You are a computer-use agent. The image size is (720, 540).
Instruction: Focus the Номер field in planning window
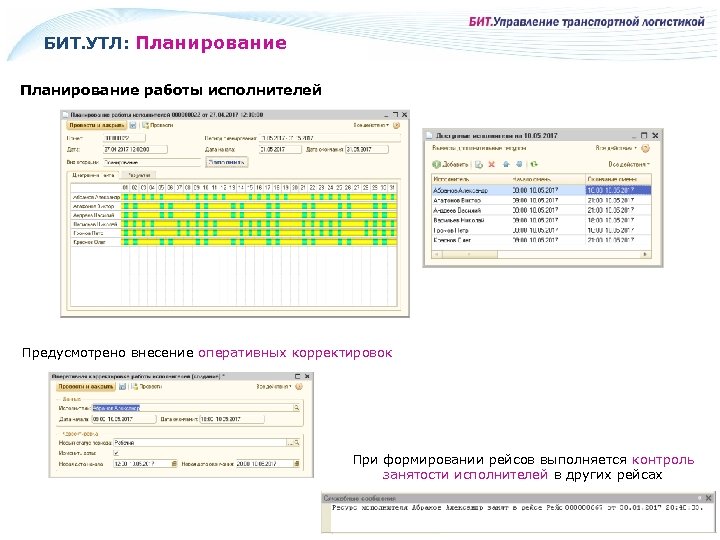pyautogui.click(x=124, y=138)
